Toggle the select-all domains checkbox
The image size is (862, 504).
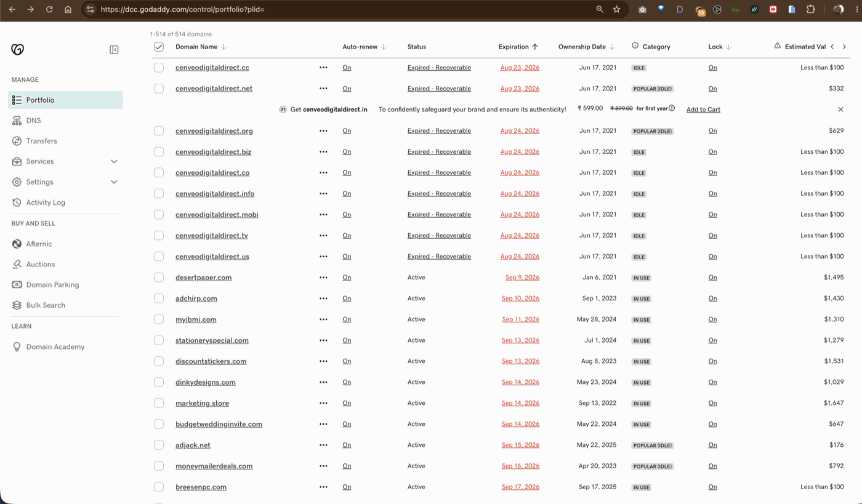tap(159, 47)
